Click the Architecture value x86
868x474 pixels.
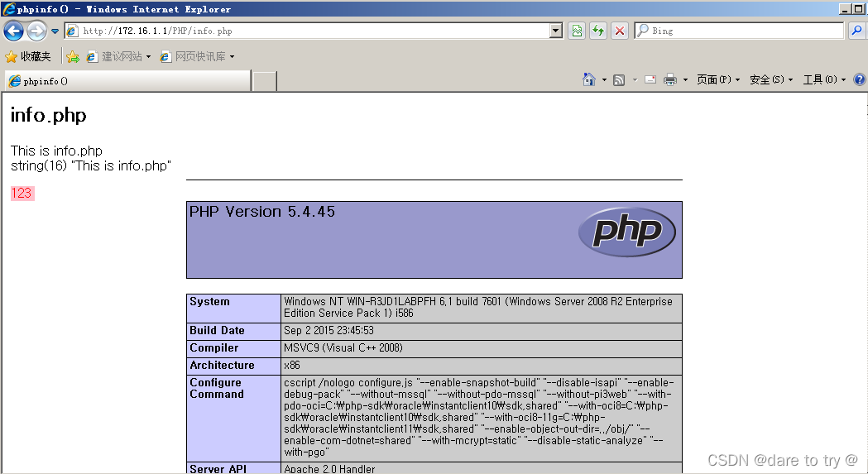(292, 366)
